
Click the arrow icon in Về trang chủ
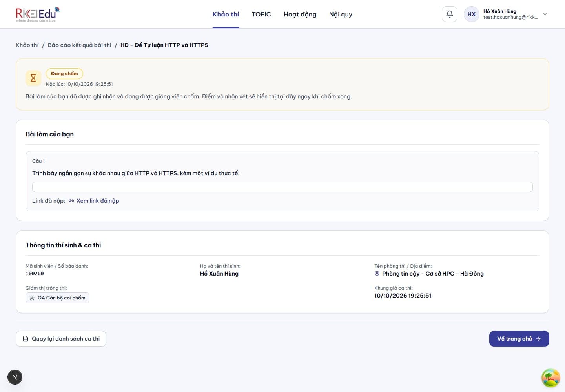point(538,339)
